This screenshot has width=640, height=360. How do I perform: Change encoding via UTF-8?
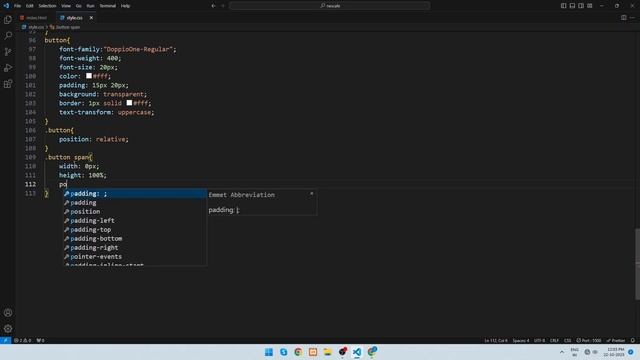[539, 340]
